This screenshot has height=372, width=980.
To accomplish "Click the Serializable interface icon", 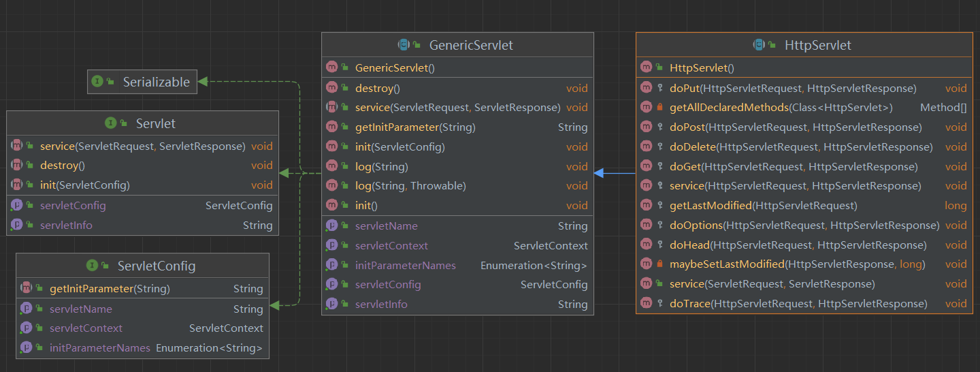I will point(97,82).
